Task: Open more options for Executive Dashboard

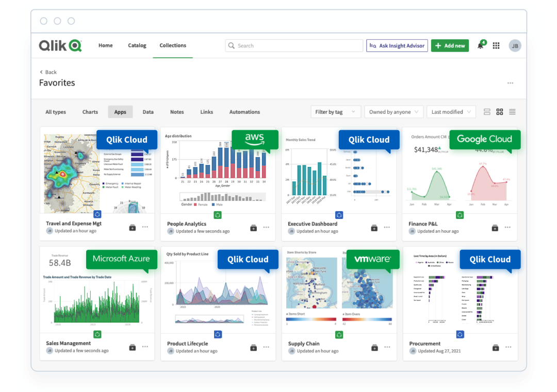Action: [387, 227]
